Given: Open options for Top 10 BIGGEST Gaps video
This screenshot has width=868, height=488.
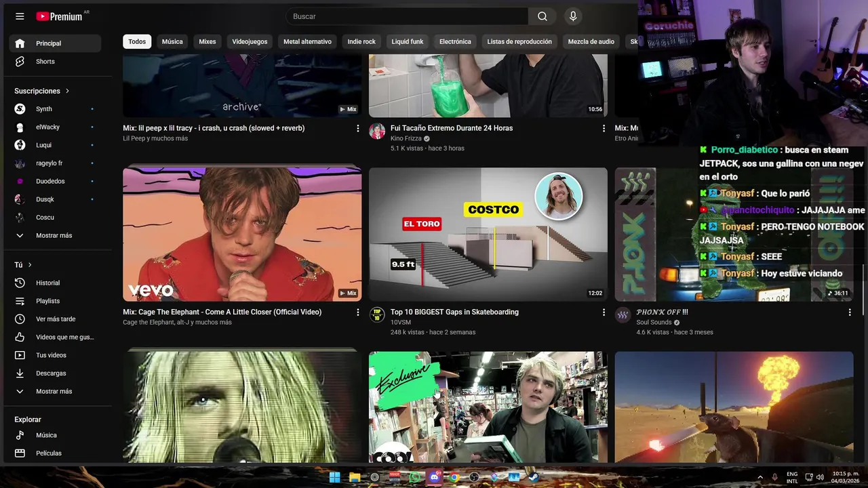Looking at the screenshot, I should pos(604,312).
